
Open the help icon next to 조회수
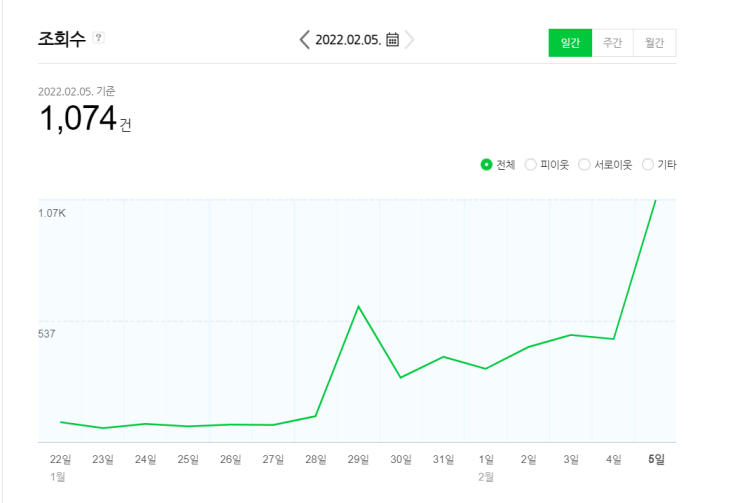[x=99, y=37]
